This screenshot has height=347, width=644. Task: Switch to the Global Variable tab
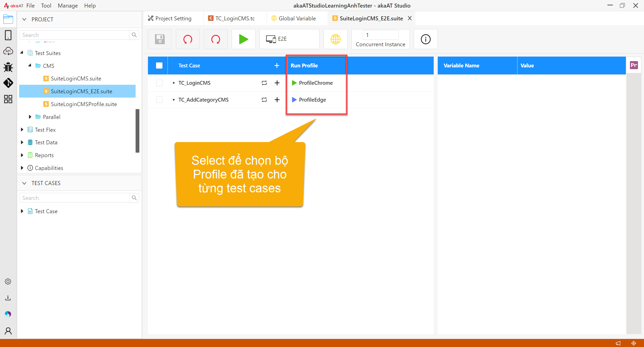pyautogui.click(x=297, y=18)
